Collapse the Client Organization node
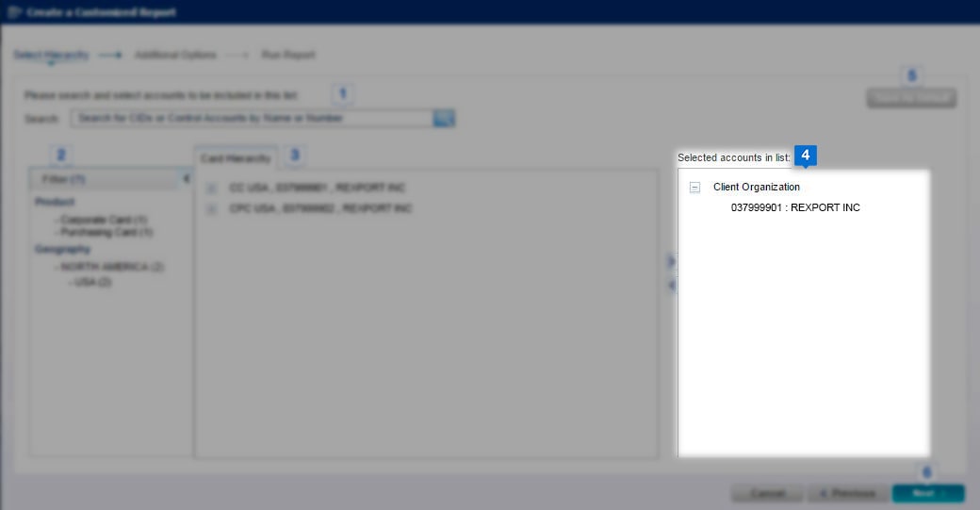 click(694, 187)
